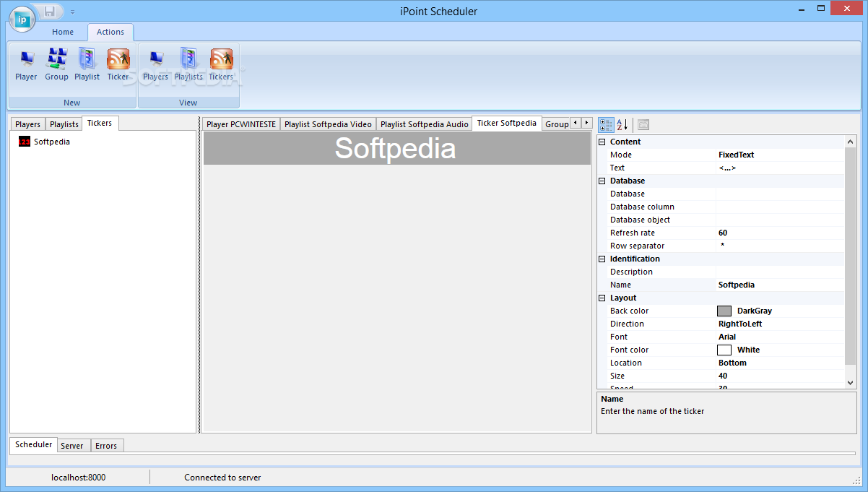Switch to the Home ribbon tab

[x=63, y=32]
